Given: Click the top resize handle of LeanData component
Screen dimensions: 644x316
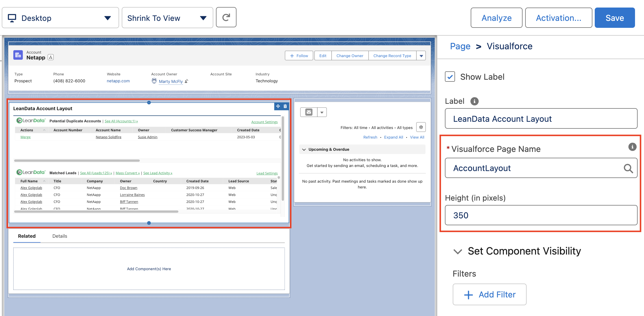Looking at the screenshot, I should tap(149, 103).
